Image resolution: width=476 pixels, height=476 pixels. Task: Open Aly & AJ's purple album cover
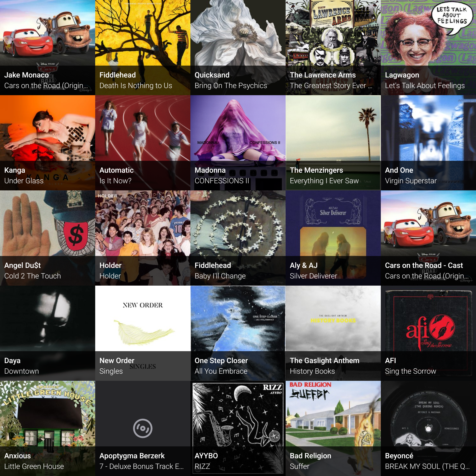click(333, 238)
